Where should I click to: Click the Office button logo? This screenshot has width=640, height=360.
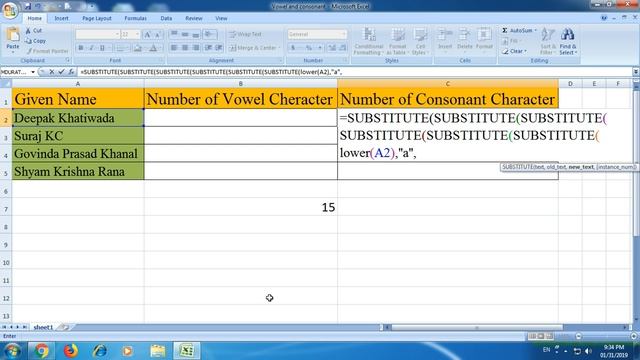click(x=10, y=10)
